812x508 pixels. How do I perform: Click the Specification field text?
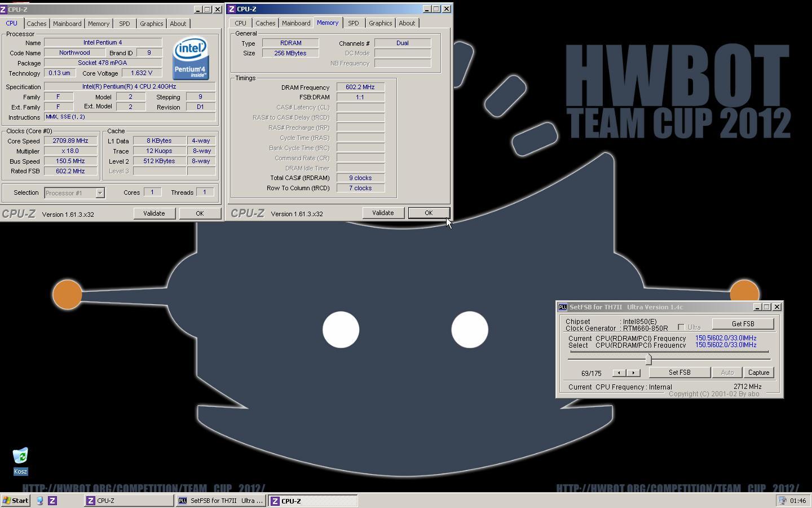(x=130, y=87)
